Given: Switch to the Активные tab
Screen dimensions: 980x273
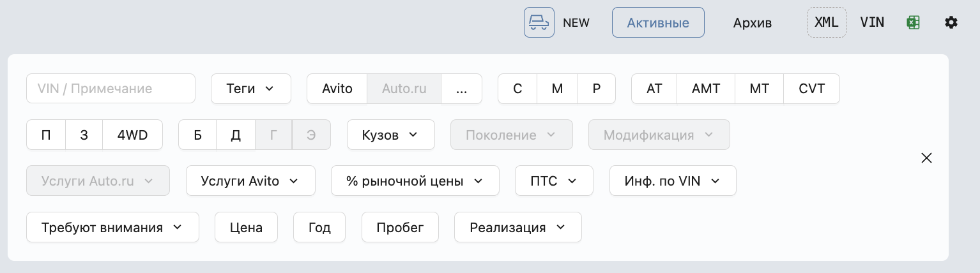Looking at the screenshot, I should pos(658,23).
